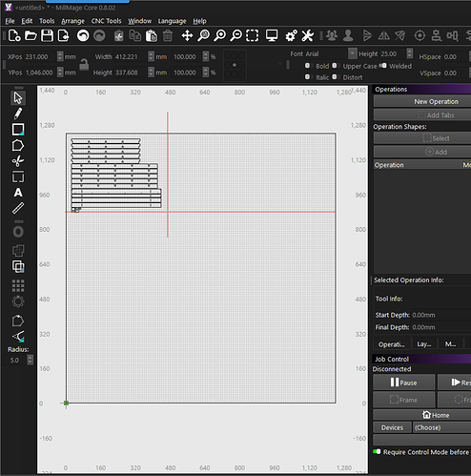The height and width of the screenshot is (476, 471).
Task: Open Device Settings wrench icon
Action: 307,35
